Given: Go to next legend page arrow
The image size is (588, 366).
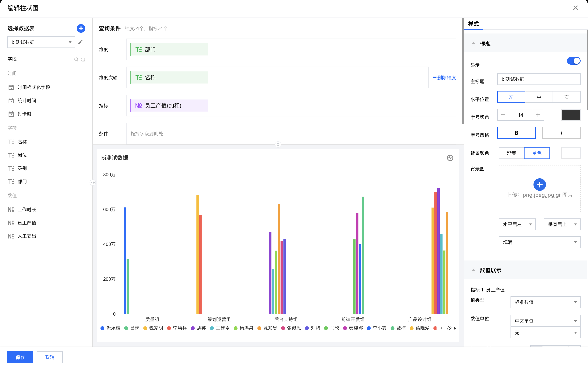Looking at the screenshot, I should 455,328.
